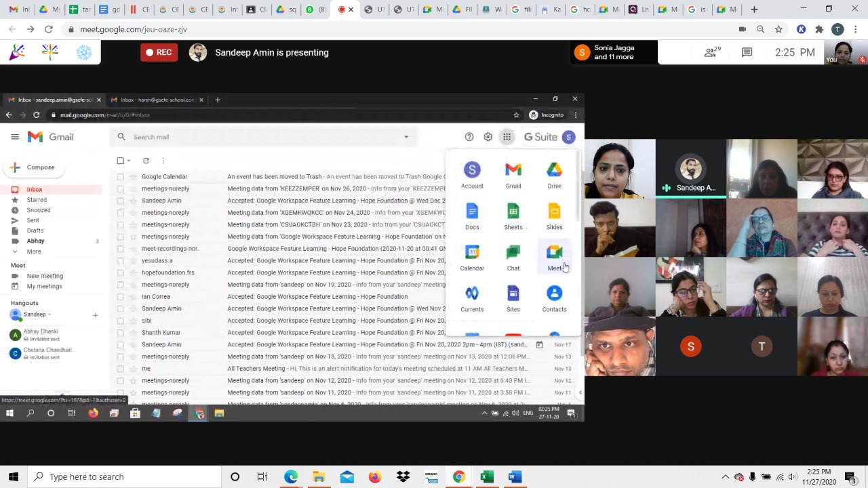868x488 pixels.
Task: Expand the Sonia Jagga and 11 more list
Action: [x=614, y=52]
